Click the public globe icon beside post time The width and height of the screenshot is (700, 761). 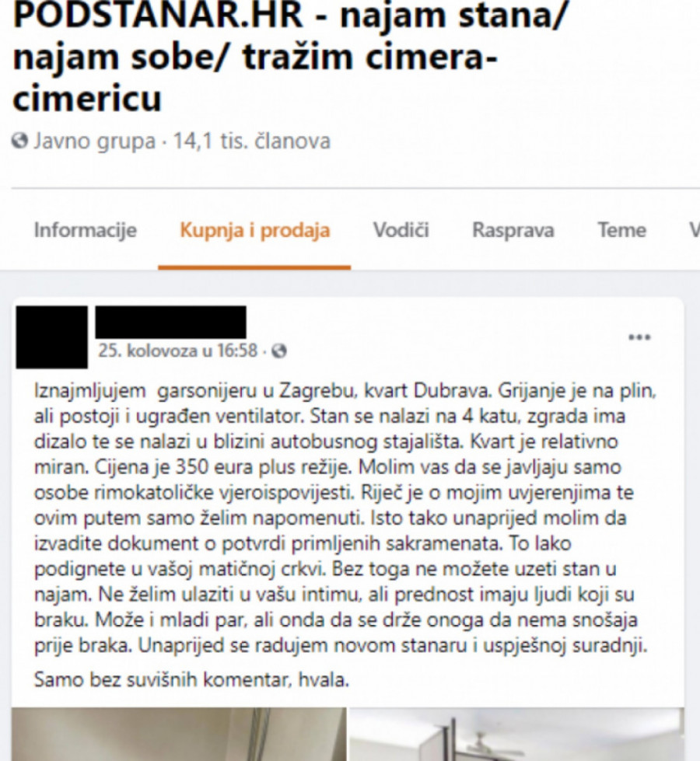[279, 351]
